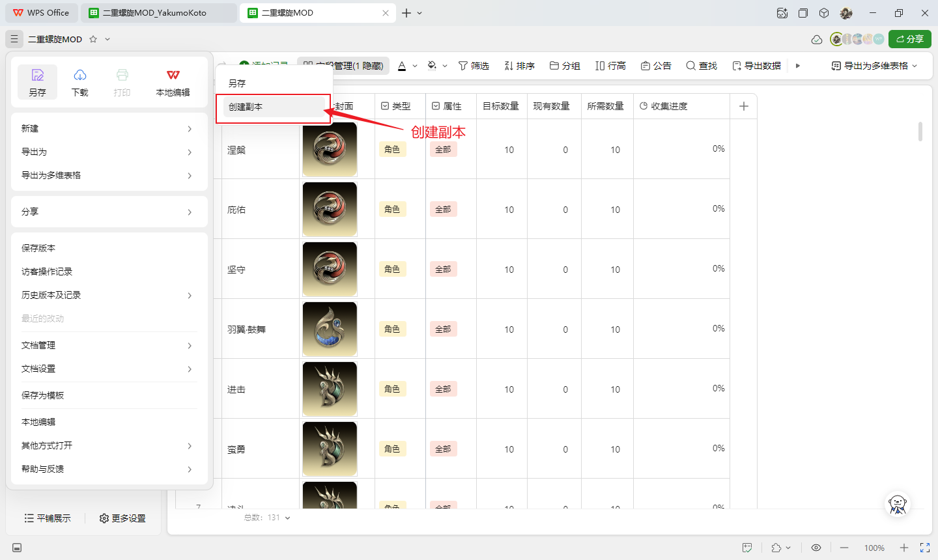938x560 pixels.
Task: Click the 下载 download icon
Action: [x=80, y=76]
